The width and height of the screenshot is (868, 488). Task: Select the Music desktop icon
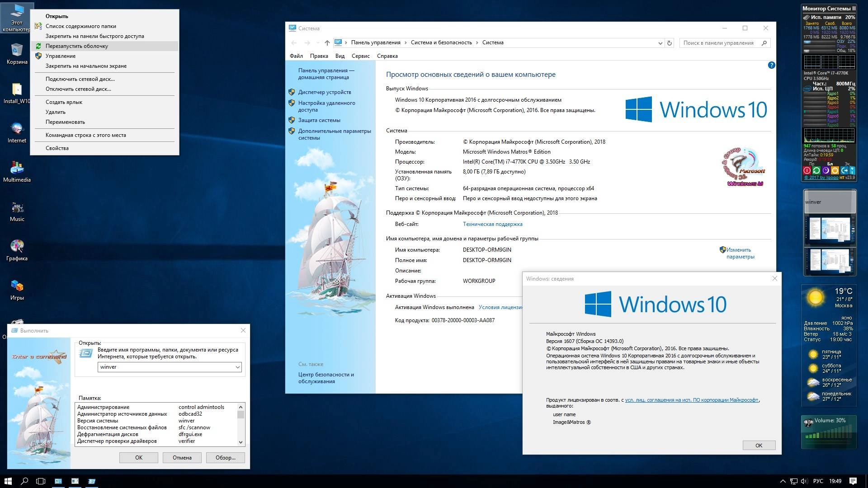pyautogui.click(x=17, y=211)
